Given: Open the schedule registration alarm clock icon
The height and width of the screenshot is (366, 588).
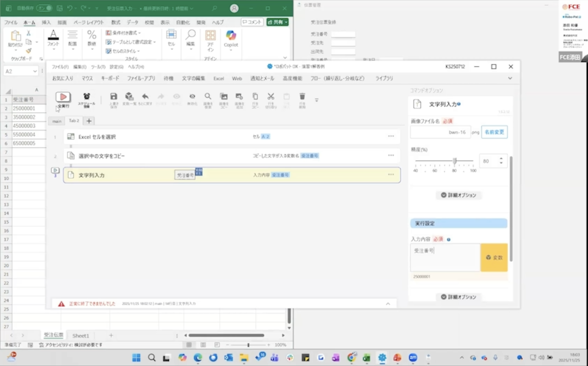Looking at the screenshot, I should (x=87, y=97).
